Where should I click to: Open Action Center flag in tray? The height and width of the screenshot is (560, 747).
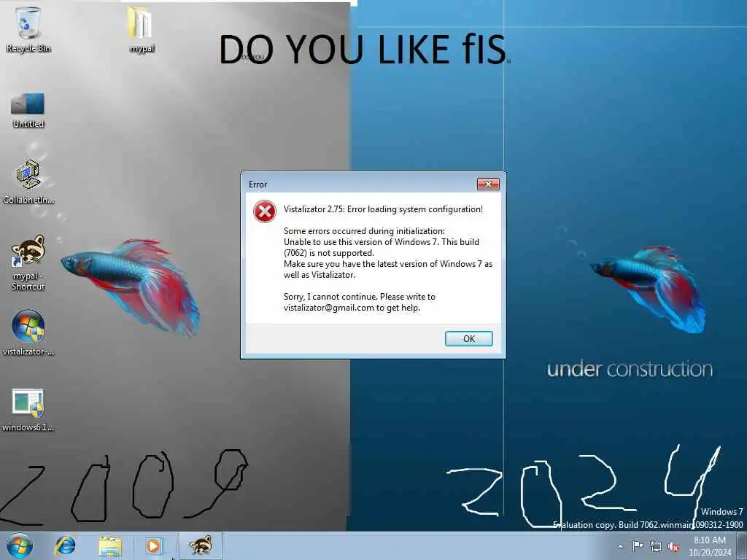638,546
